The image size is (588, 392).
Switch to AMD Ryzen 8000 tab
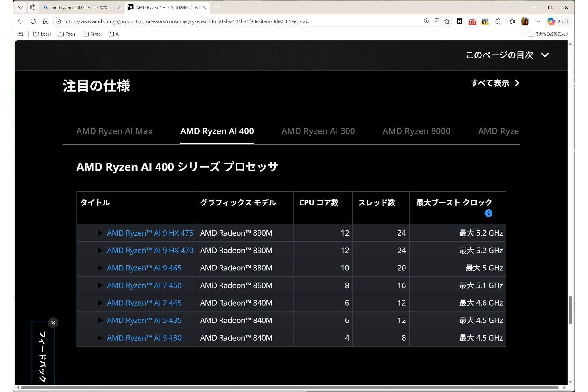click(416, 131)
